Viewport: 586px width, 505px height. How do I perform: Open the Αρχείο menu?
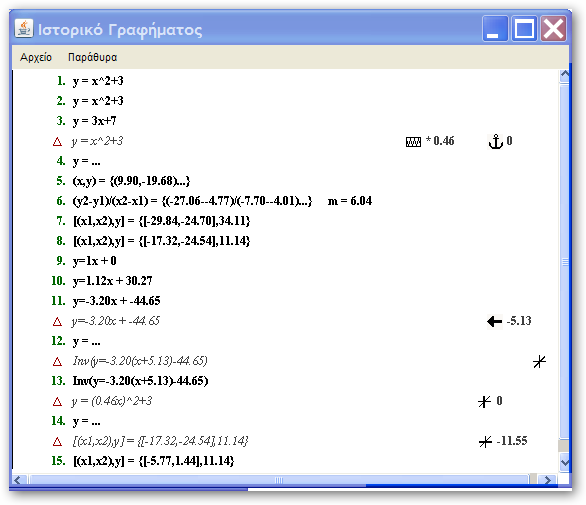coord(36,57)
